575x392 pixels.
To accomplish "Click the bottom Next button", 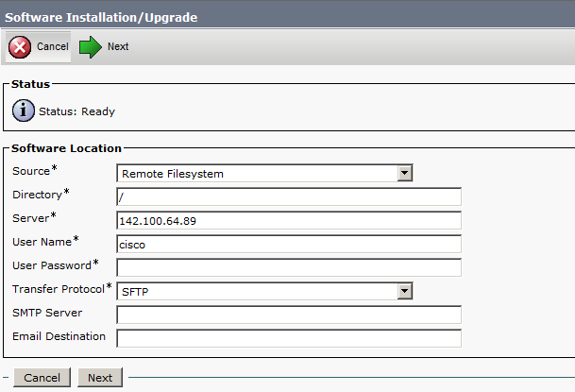I will (100, 377).
